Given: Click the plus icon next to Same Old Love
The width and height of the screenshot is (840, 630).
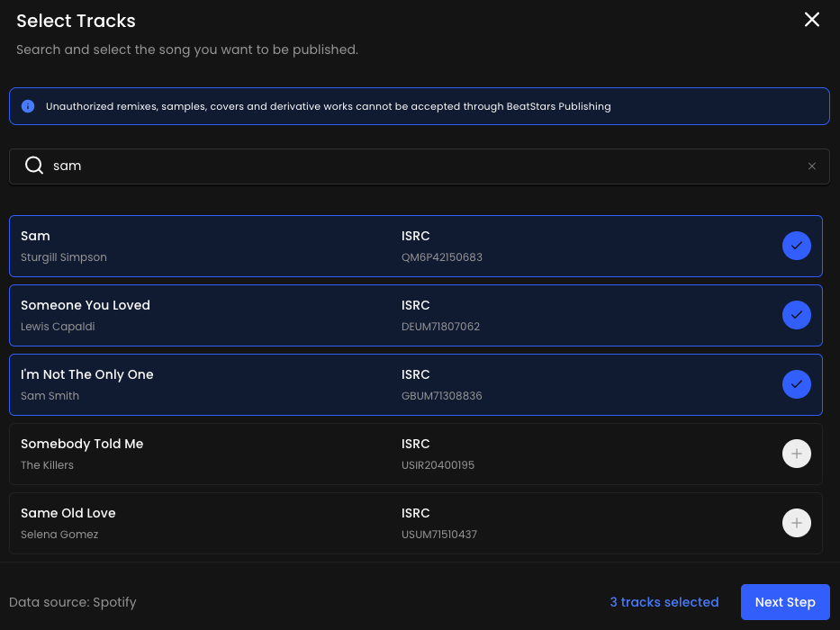Looking at the screenshot, I should tap(796, 523).
